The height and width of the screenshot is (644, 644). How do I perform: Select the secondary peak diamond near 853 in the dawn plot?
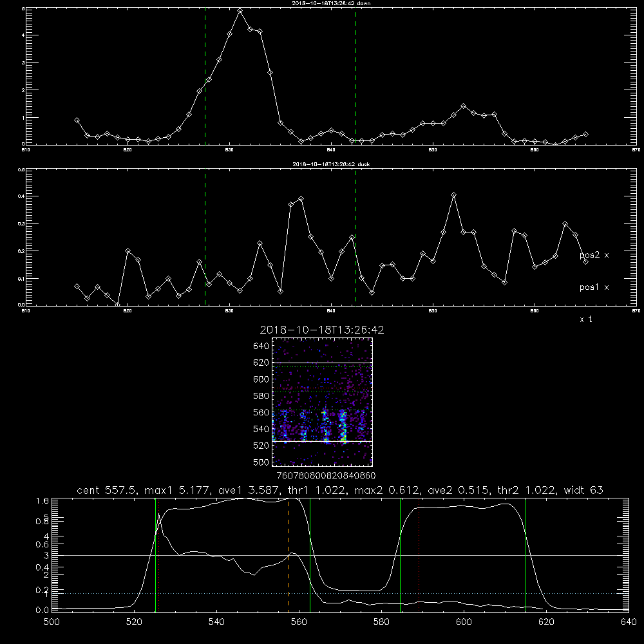[x=463, y=106]
